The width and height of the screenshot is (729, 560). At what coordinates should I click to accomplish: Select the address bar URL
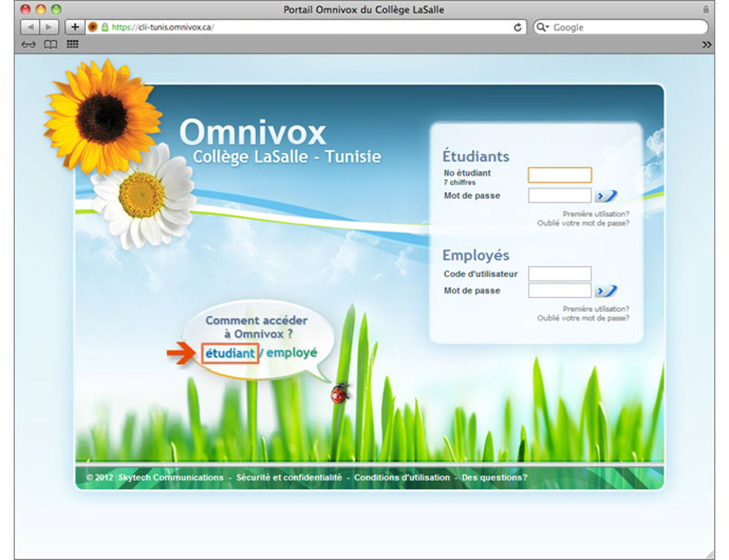[162, 27]
